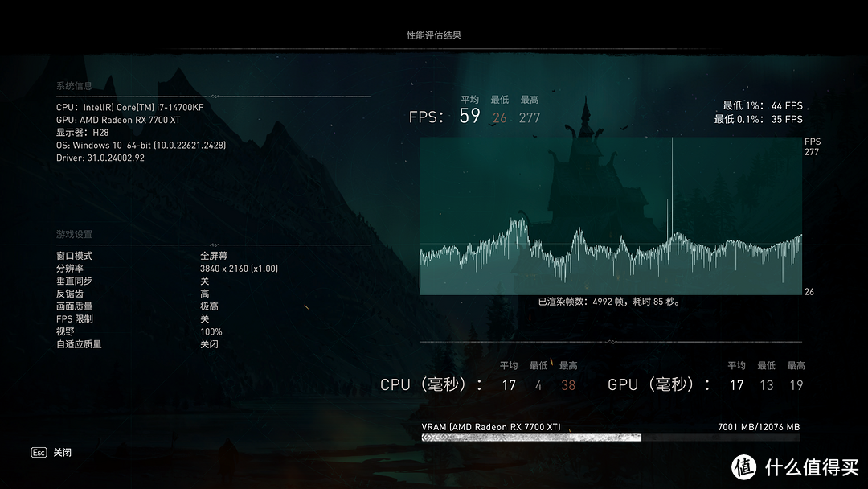868x489 pixels.
Task: Click the CPU minimum value 4
Action: (x=538, y=385)
